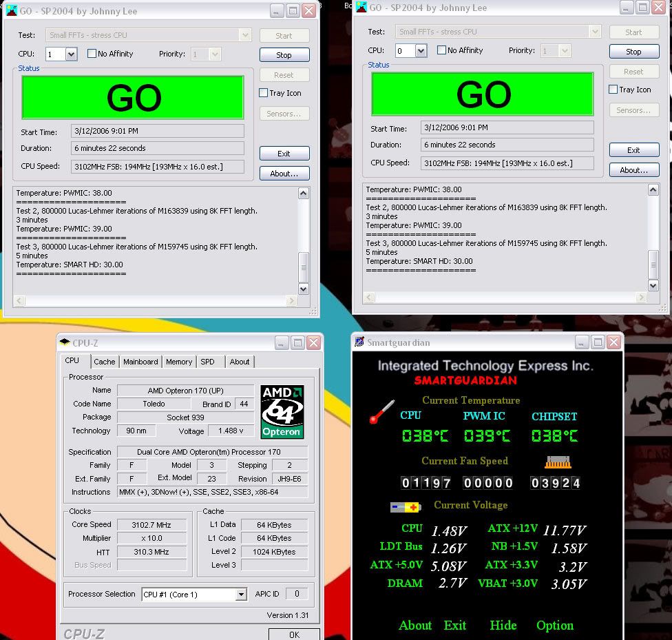Screen dimensions: 672x640
Task: Click the SP2004 app icon in left window title bar
Action: tap(12, 11)
